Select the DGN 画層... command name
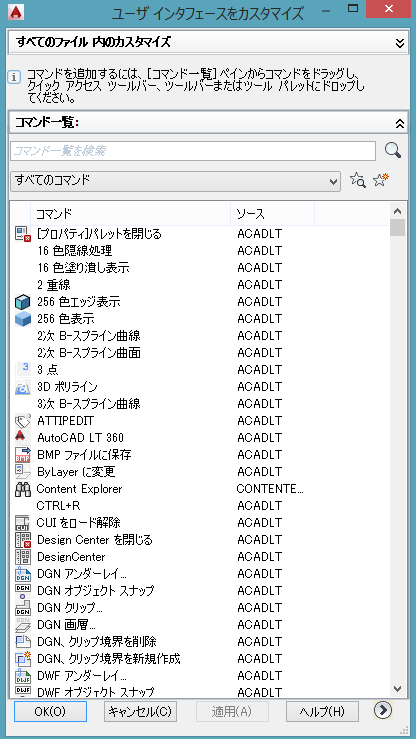 66,625
